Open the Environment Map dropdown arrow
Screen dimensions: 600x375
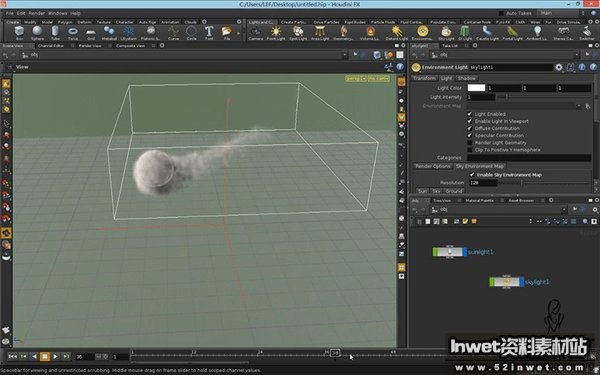pyautogui.click(x=579, y=106)
